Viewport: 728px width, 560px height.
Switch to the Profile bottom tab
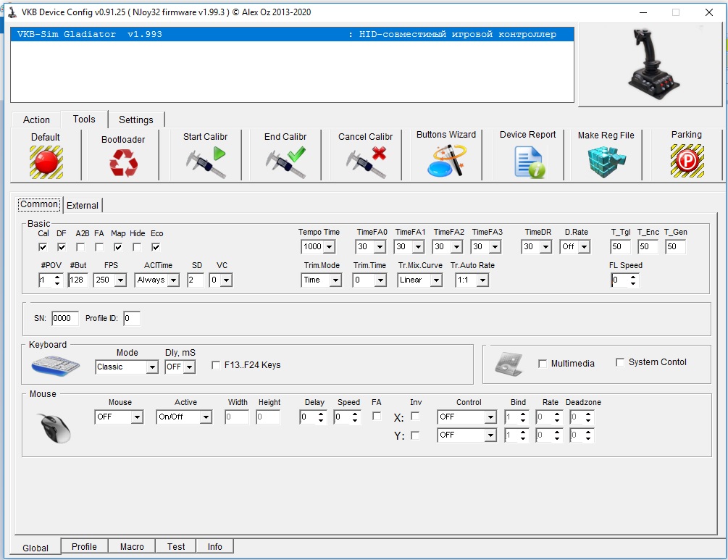84,546
